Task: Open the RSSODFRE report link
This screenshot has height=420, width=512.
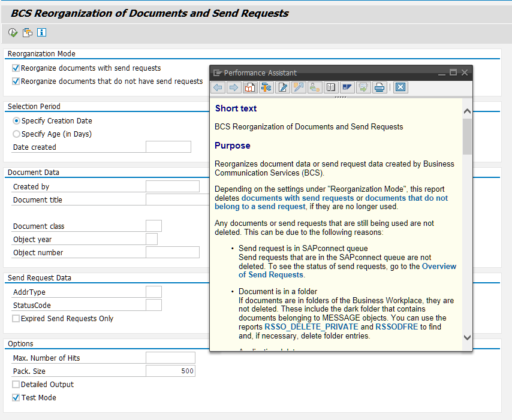Action: click(x=397, y=327)
